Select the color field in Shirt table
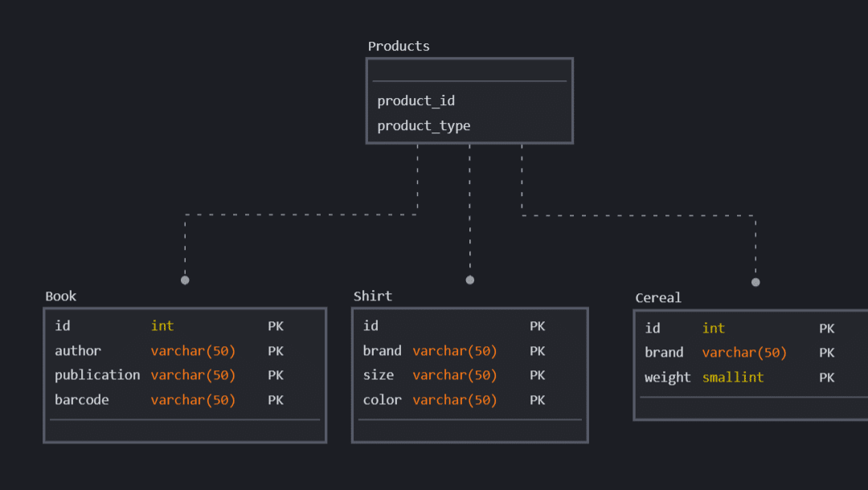The height and width of the screenshot is (490, 868). point(383,400)
